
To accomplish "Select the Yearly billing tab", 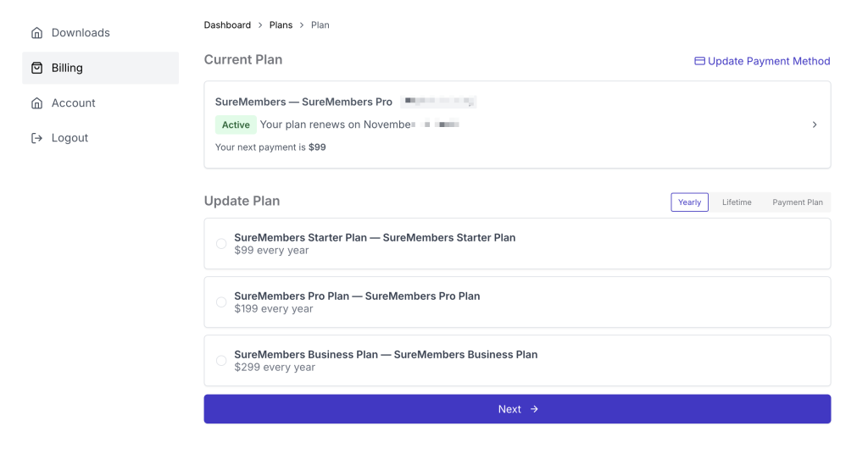I will (689, 202).
